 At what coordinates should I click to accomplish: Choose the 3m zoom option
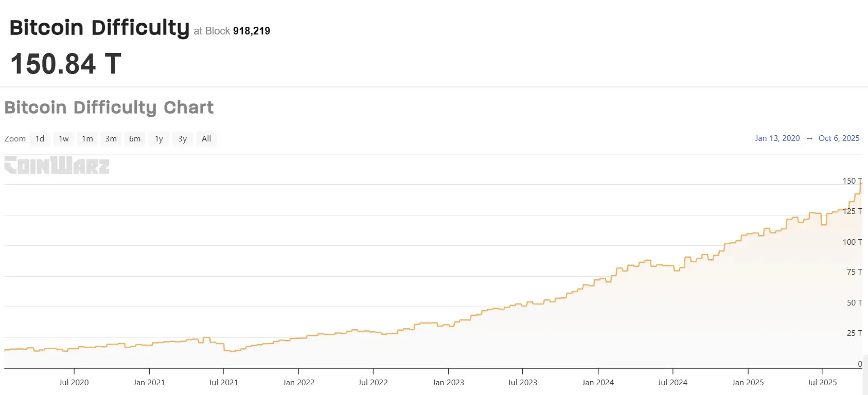pyautogui.click(x=111, y=139)
